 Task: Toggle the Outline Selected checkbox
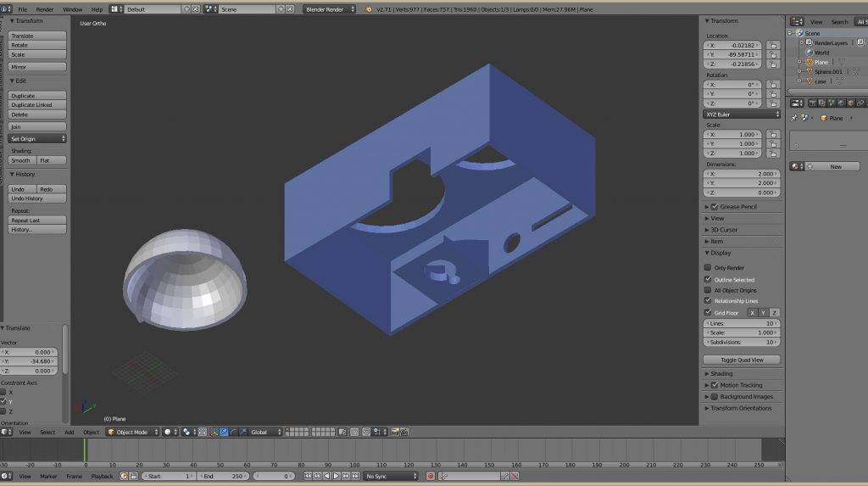(x=708, y=279)
